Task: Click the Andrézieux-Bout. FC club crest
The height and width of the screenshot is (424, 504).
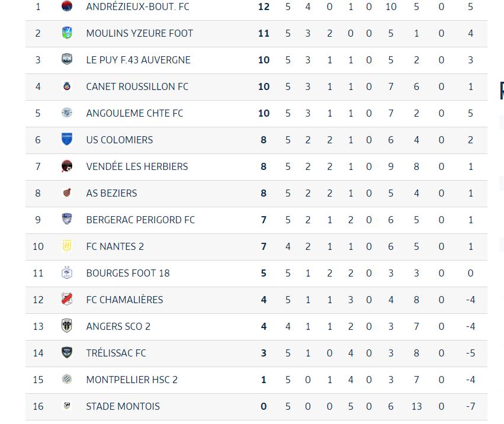Action: coord(67,6)
